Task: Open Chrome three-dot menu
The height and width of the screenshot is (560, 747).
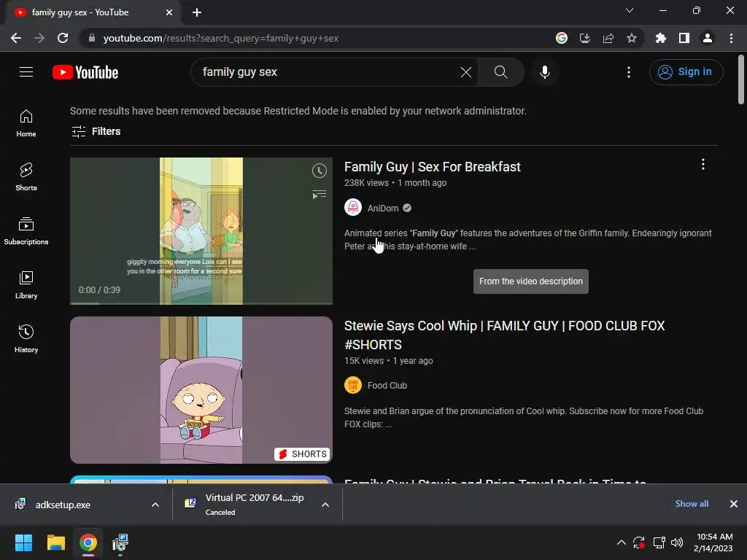Action: tap(731, 38)
